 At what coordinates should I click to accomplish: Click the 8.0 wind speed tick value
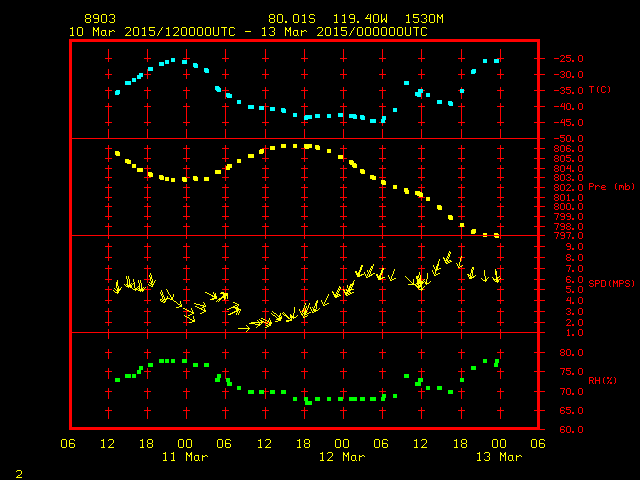(574, 258)
